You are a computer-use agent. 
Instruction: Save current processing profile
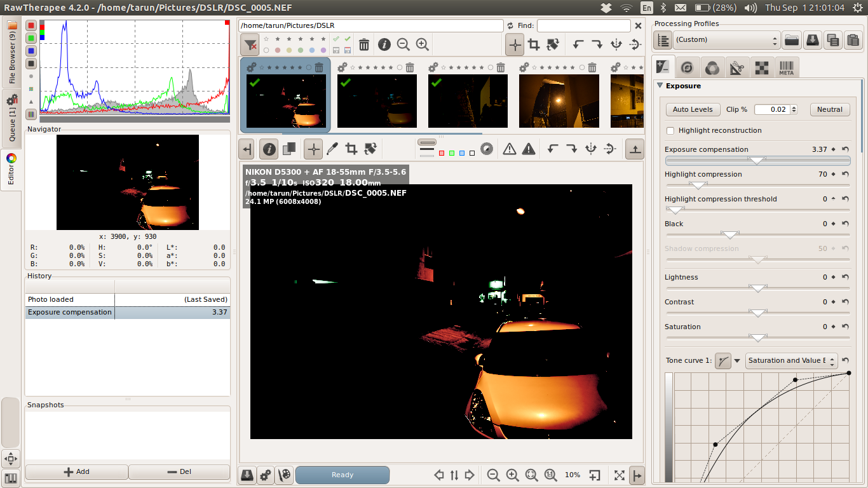pos(812,40)
